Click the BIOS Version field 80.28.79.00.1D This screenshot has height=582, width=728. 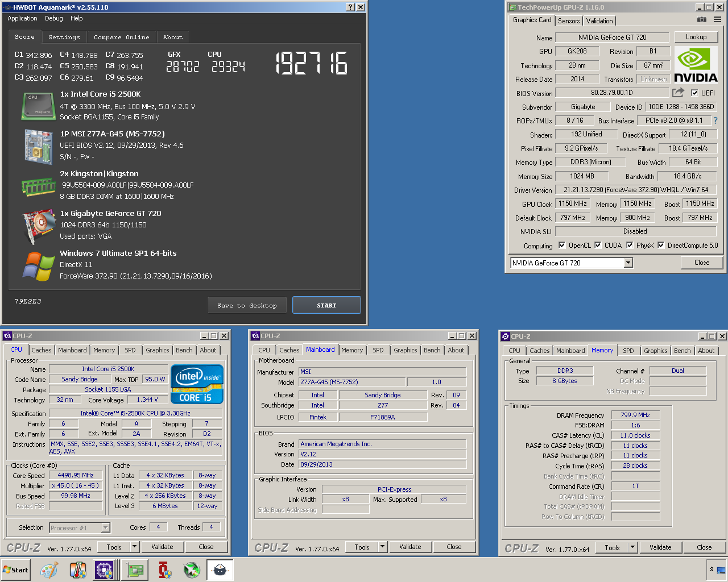coord(612,93)
